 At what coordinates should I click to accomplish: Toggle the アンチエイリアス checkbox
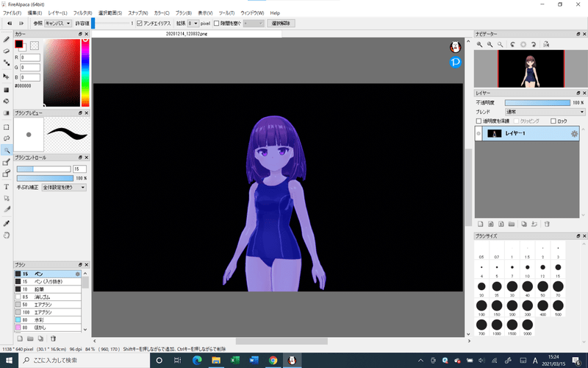[x=140, y=24]
